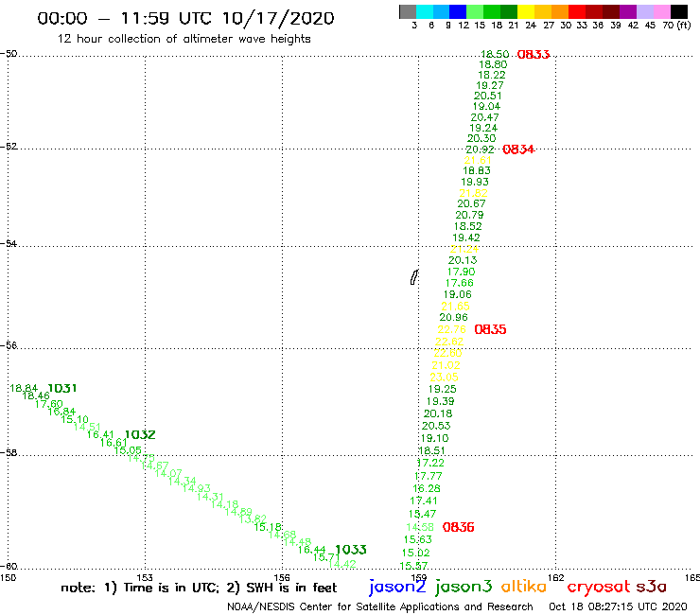Select the 18.84 value beside 1031
700x615 pixels.
point(24,388)
